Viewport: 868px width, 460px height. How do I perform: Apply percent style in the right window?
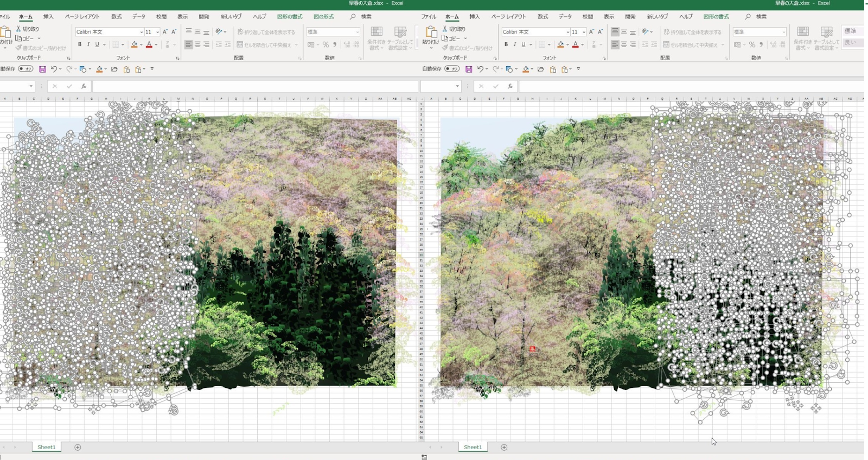(752, 44)
